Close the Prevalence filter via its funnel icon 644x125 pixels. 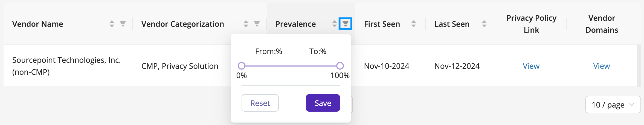[x=346, y=24]
